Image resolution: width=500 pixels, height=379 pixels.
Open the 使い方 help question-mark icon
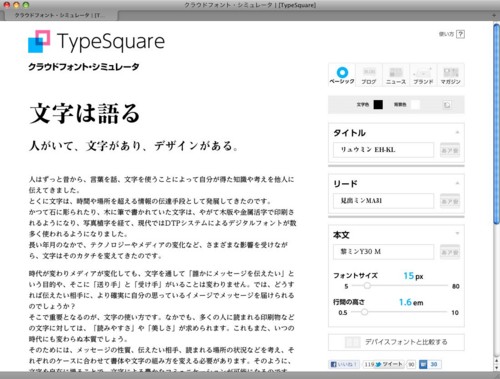pyautogui.click(x=460, y=34)
